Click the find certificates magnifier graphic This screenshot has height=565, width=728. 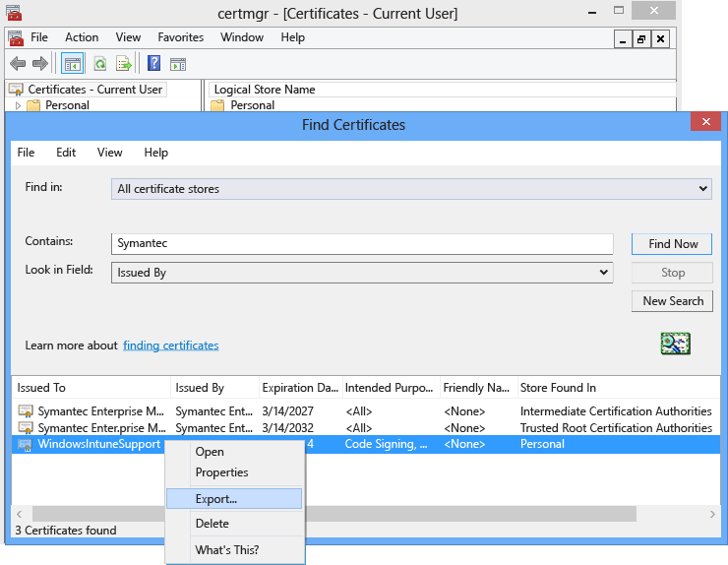[676, 344]
